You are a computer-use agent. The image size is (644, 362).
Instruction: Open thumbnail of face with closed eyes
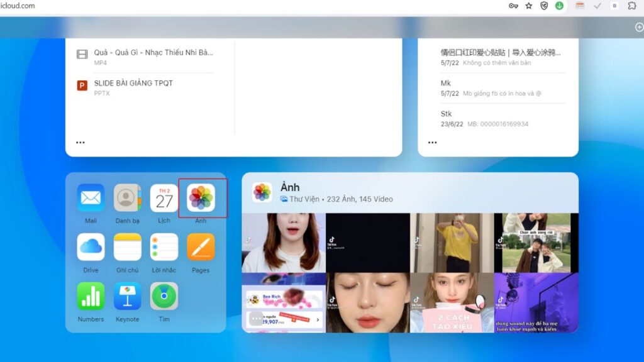(368, 303)
